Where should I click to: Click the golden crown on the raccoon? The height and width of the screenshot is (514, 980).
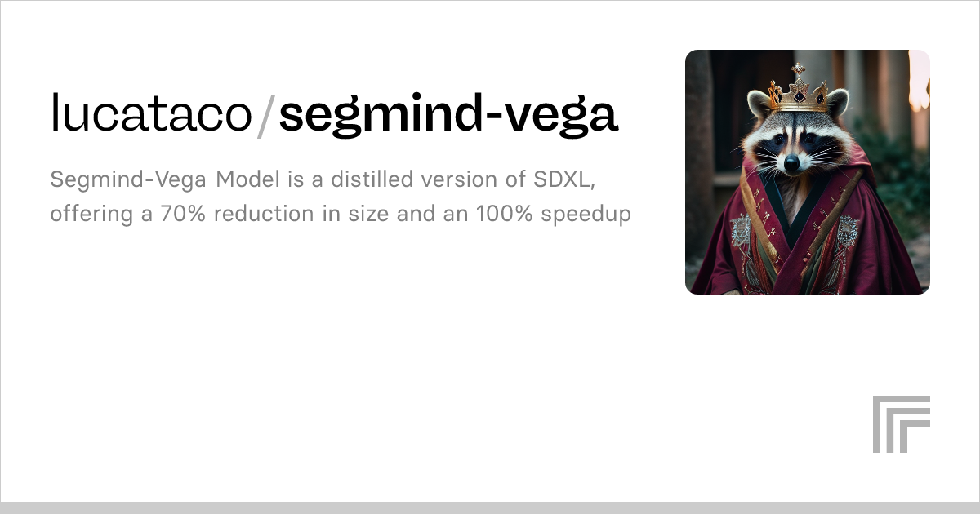tap(800, 89)
